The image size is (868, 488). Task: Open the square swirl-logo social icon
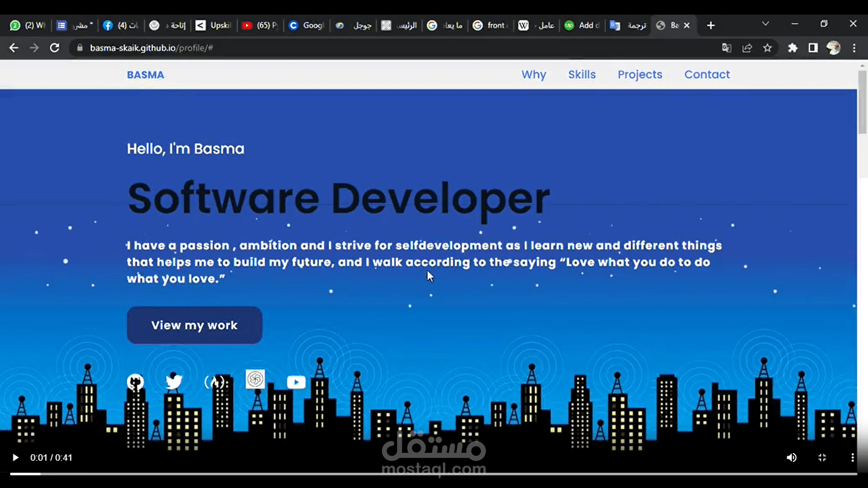coord(255,379)
